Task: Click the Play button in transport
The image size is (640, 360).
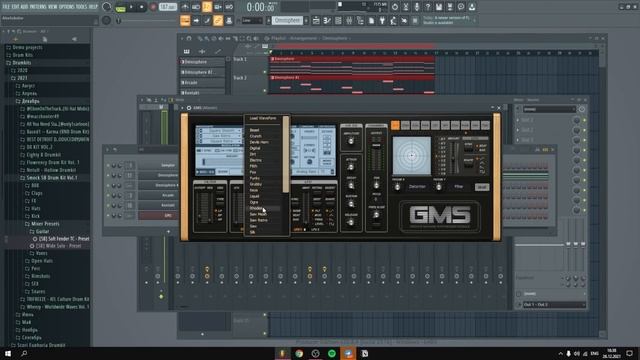Action: click(131, 7)
